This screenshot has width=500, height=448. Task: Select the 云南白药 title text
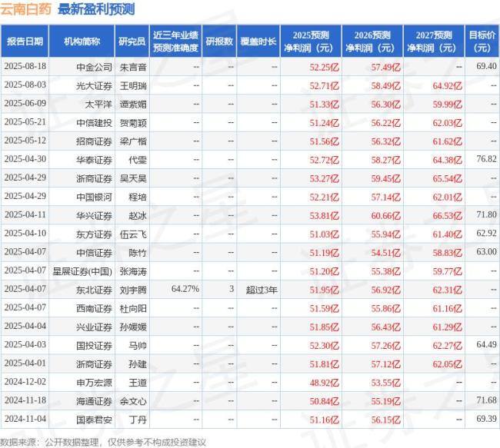click(25, 9)
